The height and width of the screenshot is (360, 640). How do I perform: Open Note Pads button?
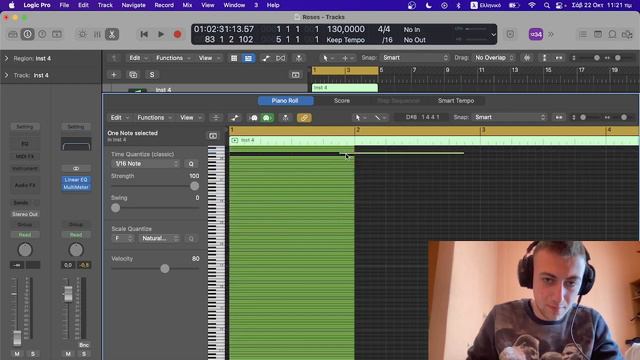click(598, 34)
